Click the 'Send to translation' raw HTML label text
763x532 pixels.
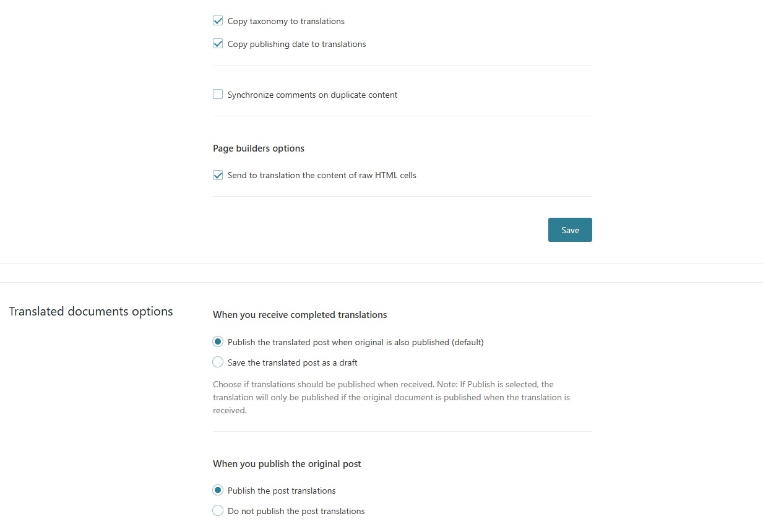click(322, 175)
